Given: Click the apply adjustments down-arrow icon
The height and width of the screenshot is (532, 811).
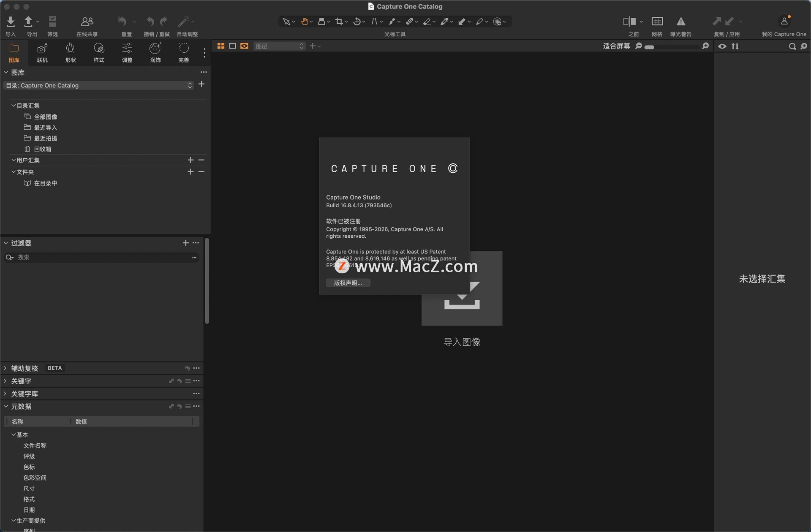Looking at the screenshot, I should coord(729,21).
